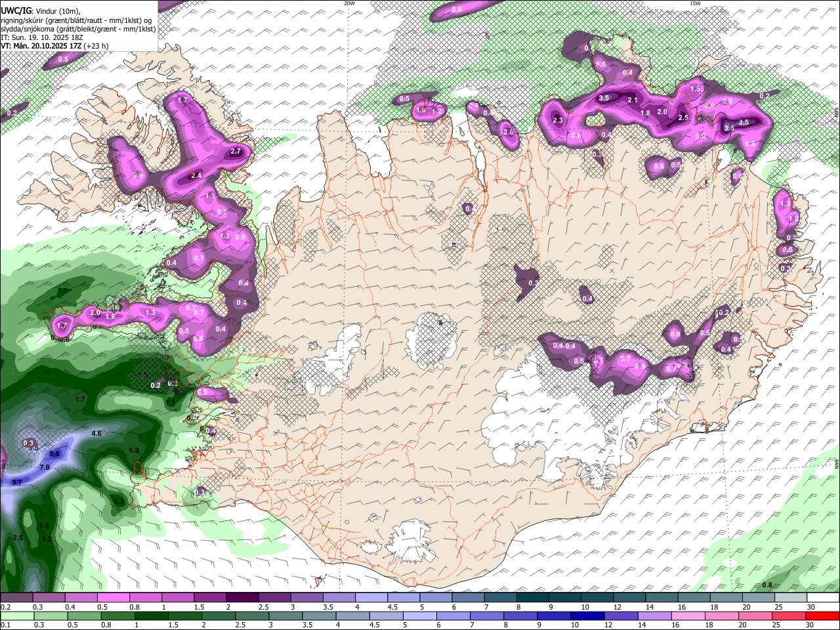Click the darkest green swatch labeled 1 in rain scale

pyautogui.click(x=151, y=616)
